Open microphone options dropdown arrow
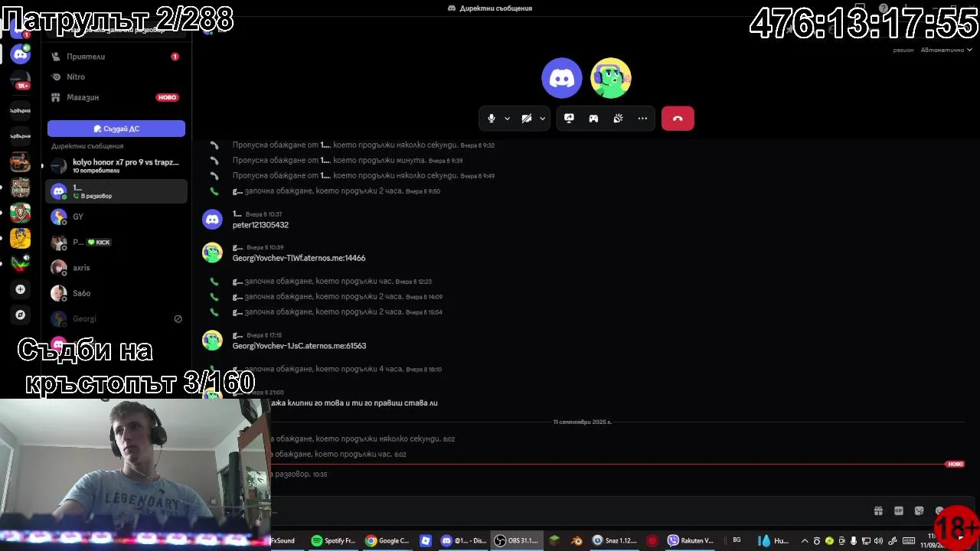 pyautogui.click(x=507, y=119)
